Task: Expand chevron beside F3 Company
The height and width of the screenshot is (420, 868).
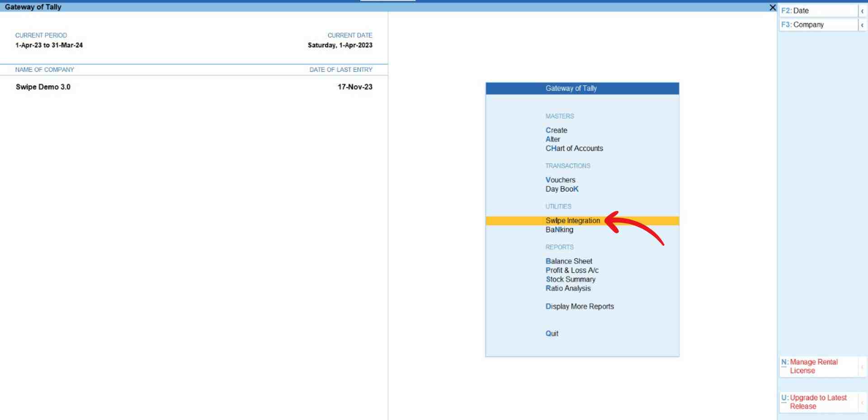Action: point(863,25)
